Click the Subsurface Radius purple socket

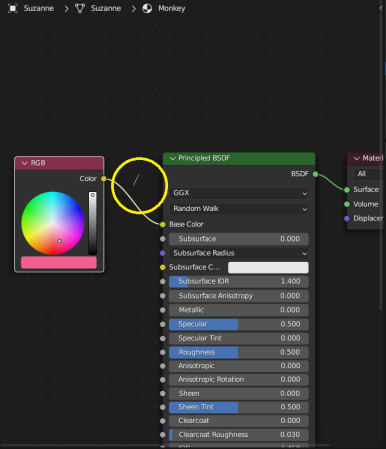163,253
